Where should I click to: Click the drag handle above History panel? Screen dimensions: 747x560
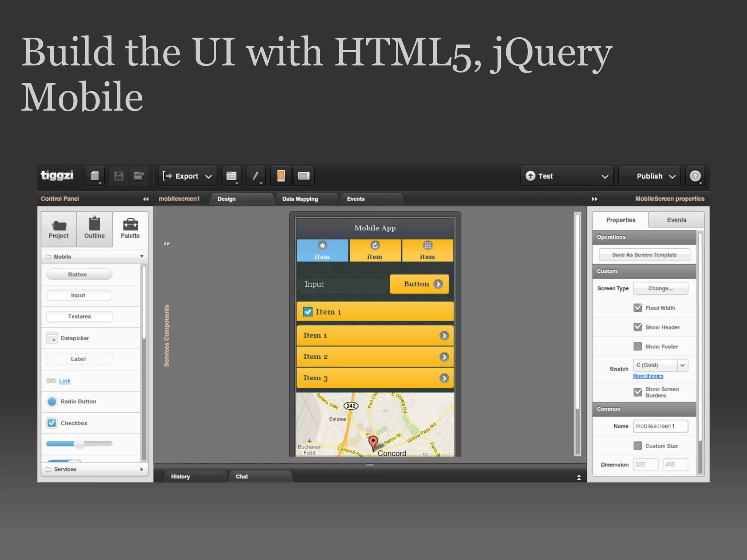click(x=370, y=466)
